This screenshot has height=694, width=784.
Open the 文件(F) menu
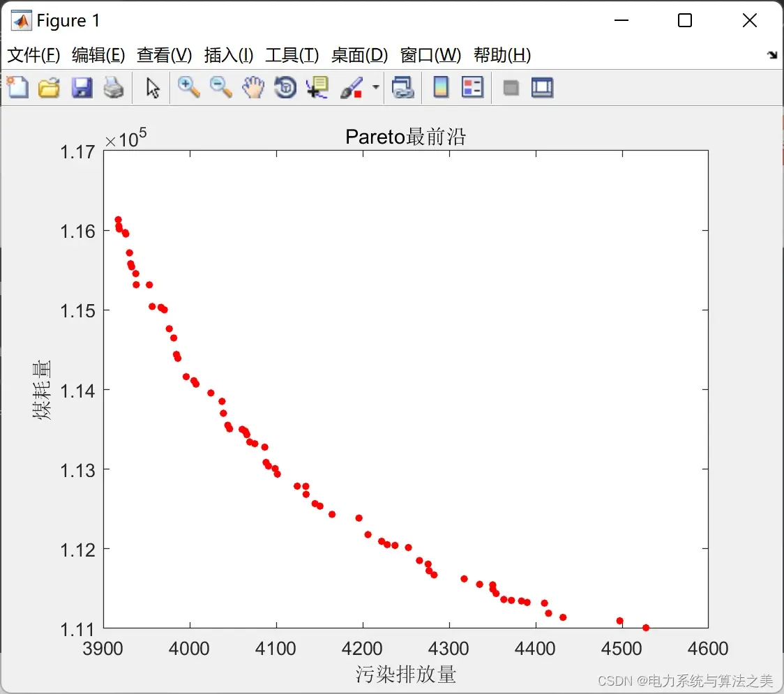click(x=33, y=55)
